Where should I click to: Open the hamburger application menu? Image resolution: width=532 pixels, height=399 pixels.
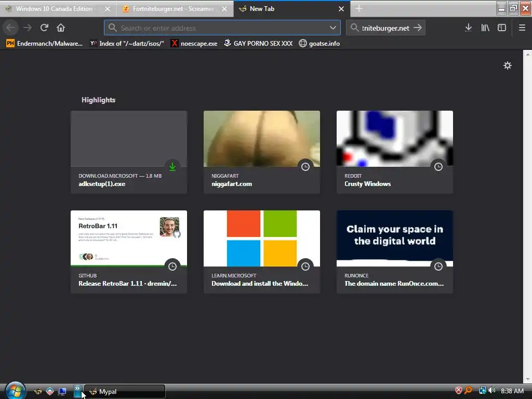522,28
